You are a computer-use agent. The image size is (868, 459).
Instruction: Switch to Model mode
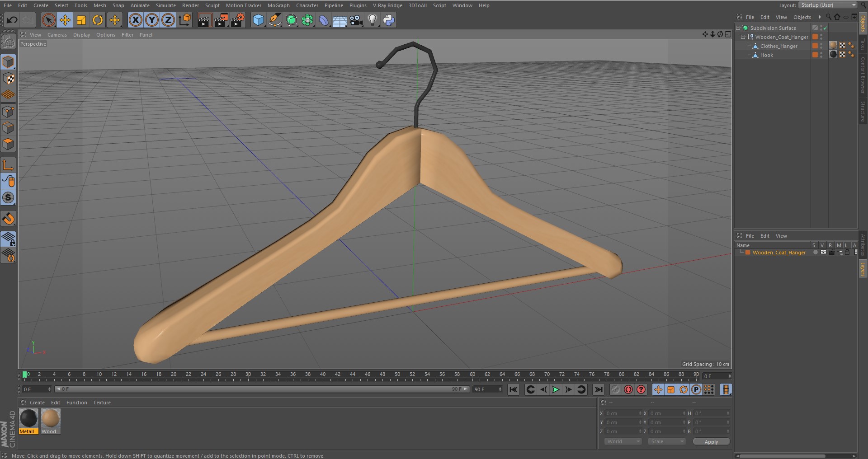click(x=8, y=62)
